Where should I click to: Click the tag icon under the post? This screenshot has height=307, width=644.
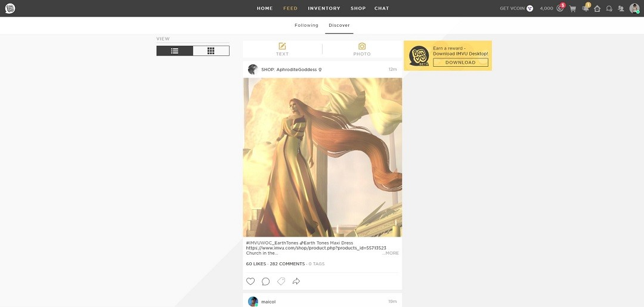click(281, 281)
